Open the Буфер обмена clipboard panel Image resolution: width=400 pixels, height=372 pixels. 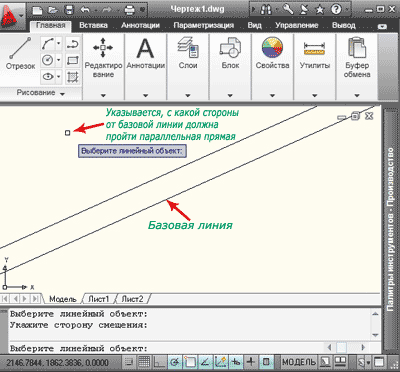[x=357, y=48]
